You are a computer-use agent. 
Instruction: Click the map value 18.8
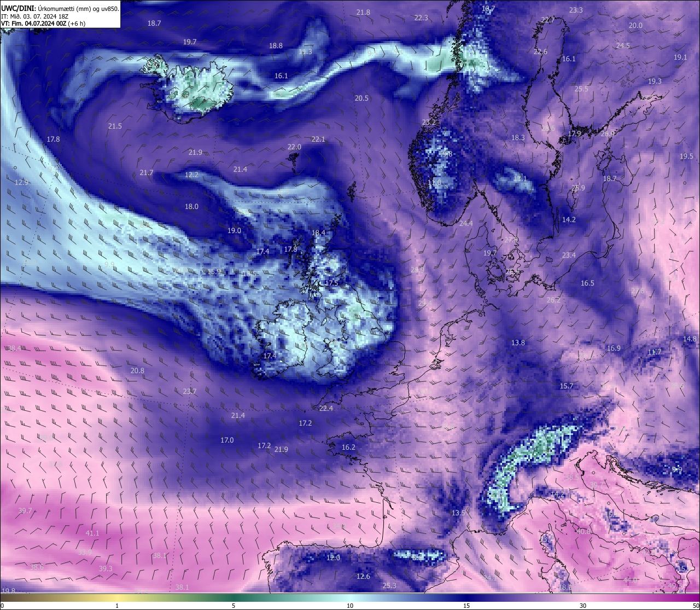(x=276, y=45)
